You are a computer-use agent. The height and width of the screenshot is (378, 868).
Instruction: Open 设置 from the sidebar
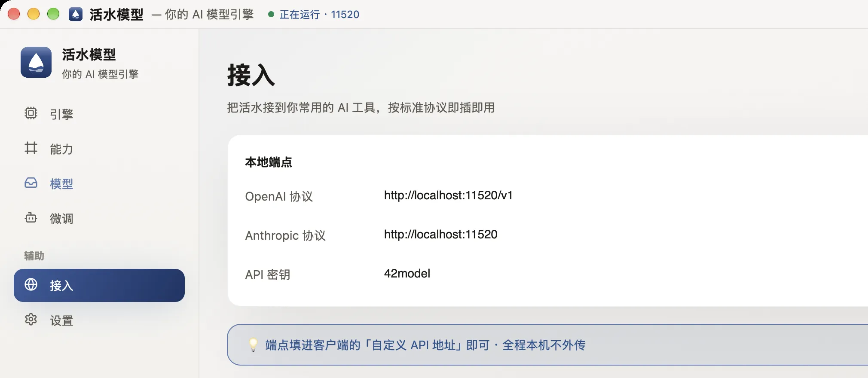[99, 320]
